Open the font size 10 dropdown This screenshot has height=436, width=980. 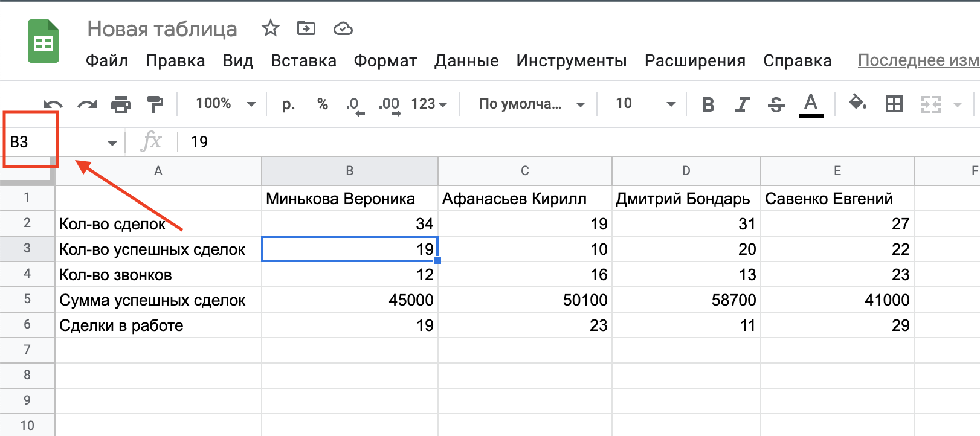tap(645, 104)
